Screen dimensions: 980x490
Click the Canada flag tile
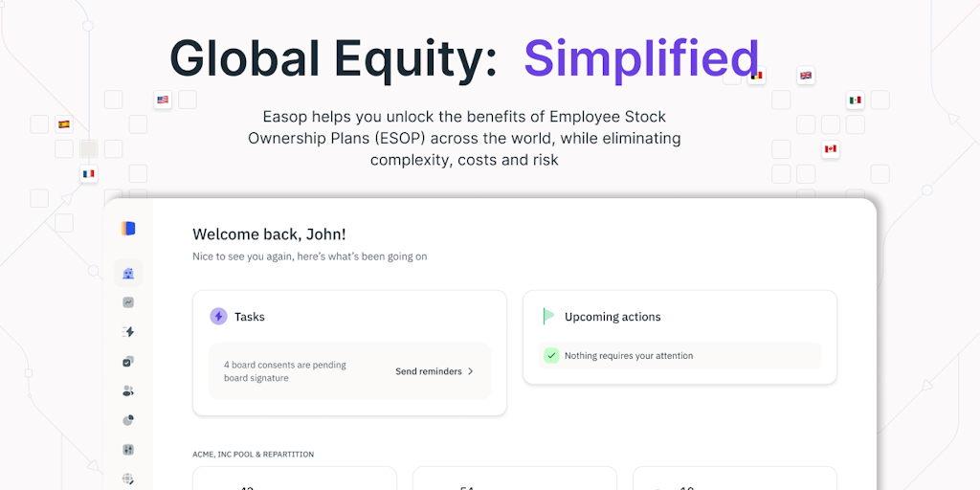[x=830, y=149]
